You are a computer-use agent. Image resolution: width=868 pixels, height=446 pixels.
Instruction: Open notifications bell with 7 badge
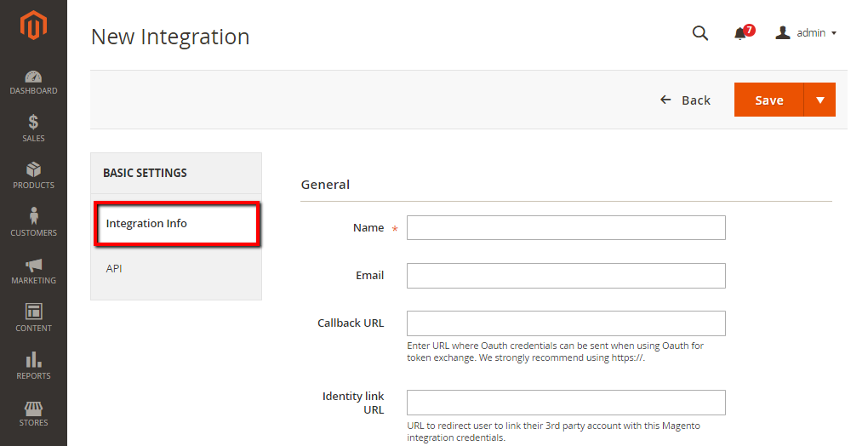[741, 33]
